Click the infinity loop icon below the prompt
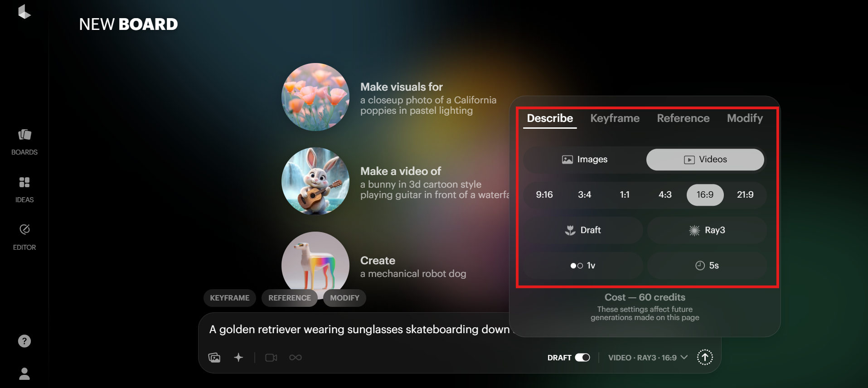This screenshot has height=388, width=868. click(296, 358)
